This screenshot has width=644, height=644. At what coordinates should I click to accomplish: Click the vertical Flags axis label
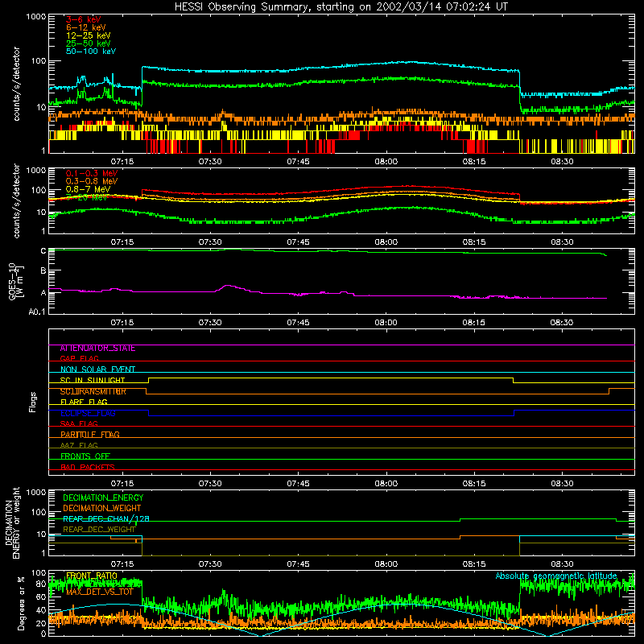pos(33,402)
